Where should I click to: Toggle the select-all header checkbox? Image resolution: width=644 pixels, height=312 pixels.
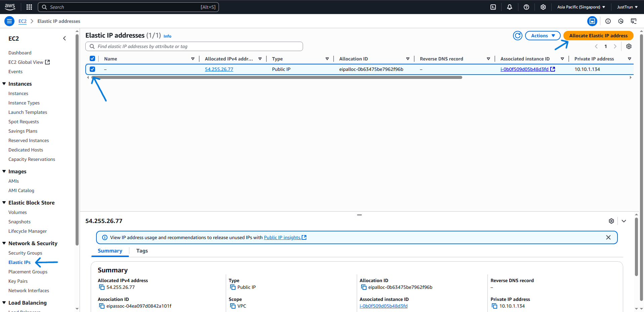click(92, 58)
